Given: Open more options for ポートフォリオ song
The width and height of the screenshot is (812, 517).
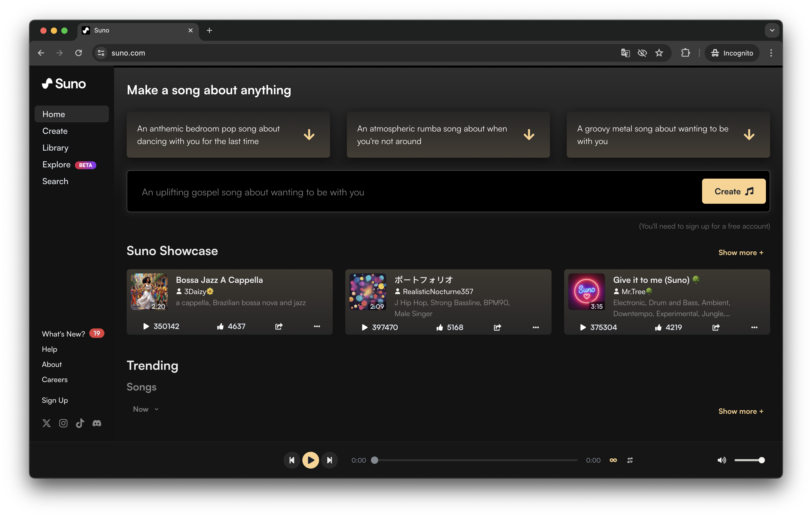Looking at the screenshot, I should (536, 327).
